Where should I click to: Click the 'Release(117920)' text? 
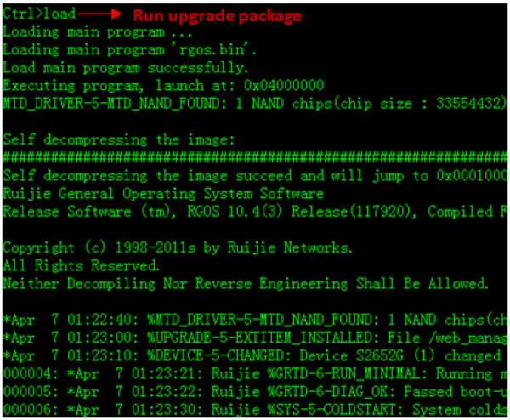(354, 212)
